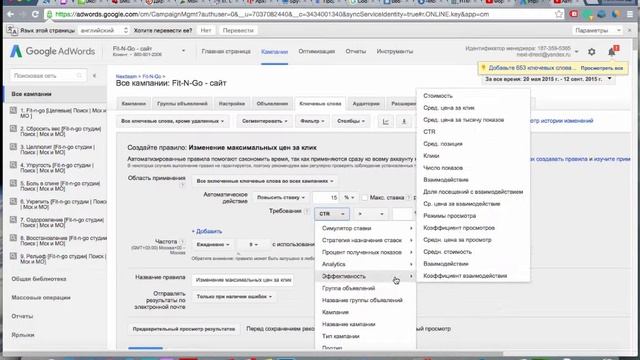Image resolution: width=640 pixels, height=360 pixels.
Task: Click Предварительный просмотр результатов button
Action: pos(184,329)
